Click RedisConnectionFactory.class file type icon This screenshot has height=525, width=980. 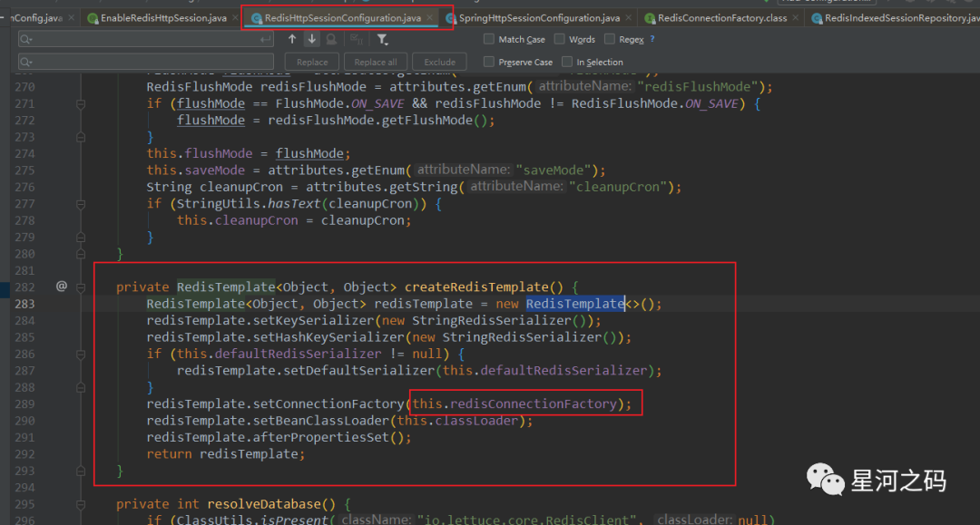[x=650, y=18]
